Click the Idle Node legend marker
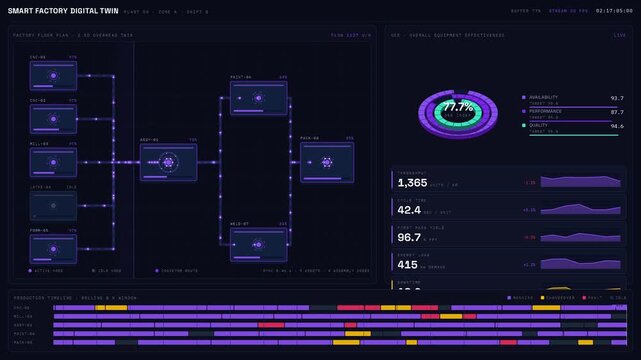This screenshot has width=641, height=360. tap(93, 271)
